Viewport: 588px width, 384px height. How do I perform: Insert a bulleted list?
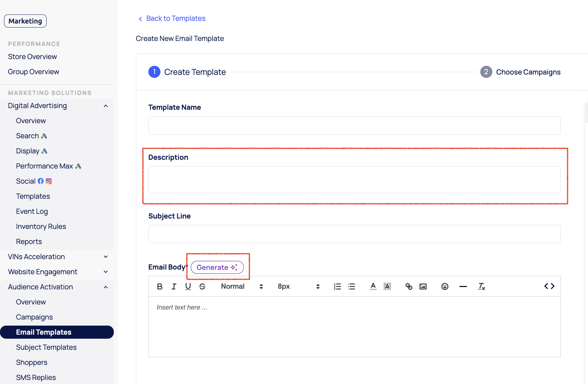351,286
